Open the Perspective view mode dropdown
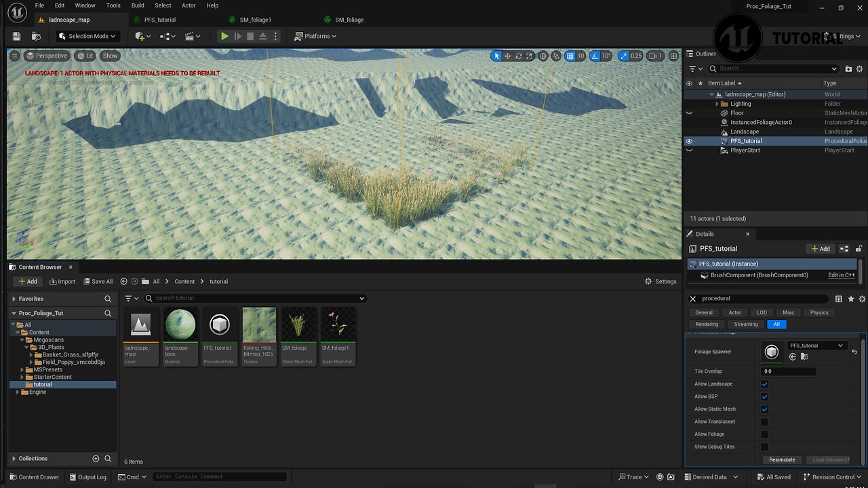This screenshot has width=868, height=488. tap(47, 56)
